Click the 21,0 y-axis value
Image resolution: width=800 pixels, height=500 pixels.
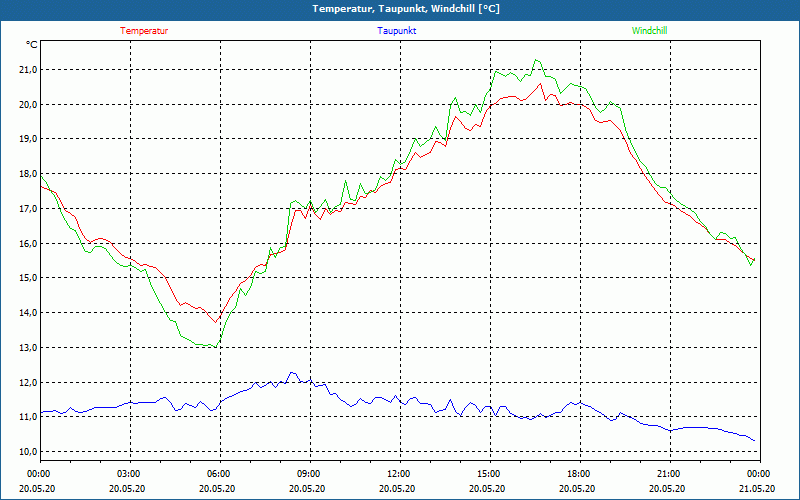(28, 70)
